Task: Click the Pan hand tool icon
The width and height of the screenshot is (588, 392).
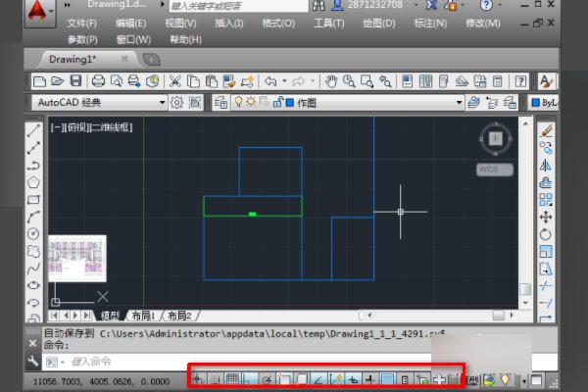Action: 332,81
